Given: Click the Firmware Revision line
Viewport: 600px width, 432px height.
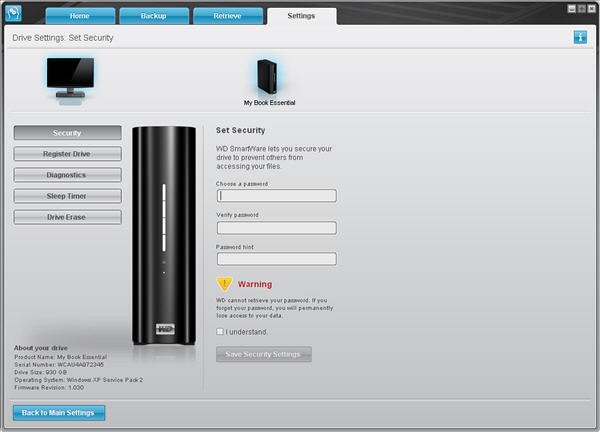Looking at the screenshot, I should (49, 388).
